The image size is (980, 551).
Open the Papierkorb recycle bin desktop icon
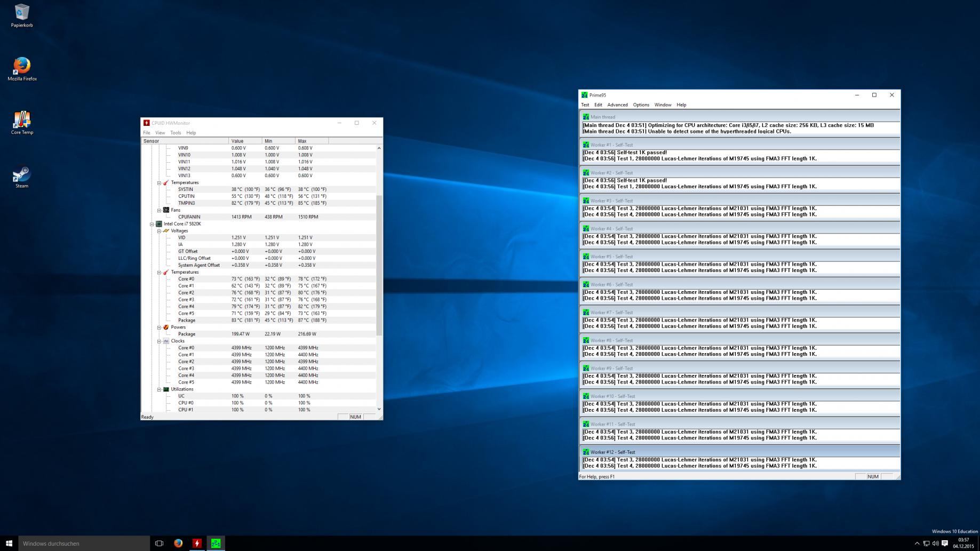click(22, 15)
